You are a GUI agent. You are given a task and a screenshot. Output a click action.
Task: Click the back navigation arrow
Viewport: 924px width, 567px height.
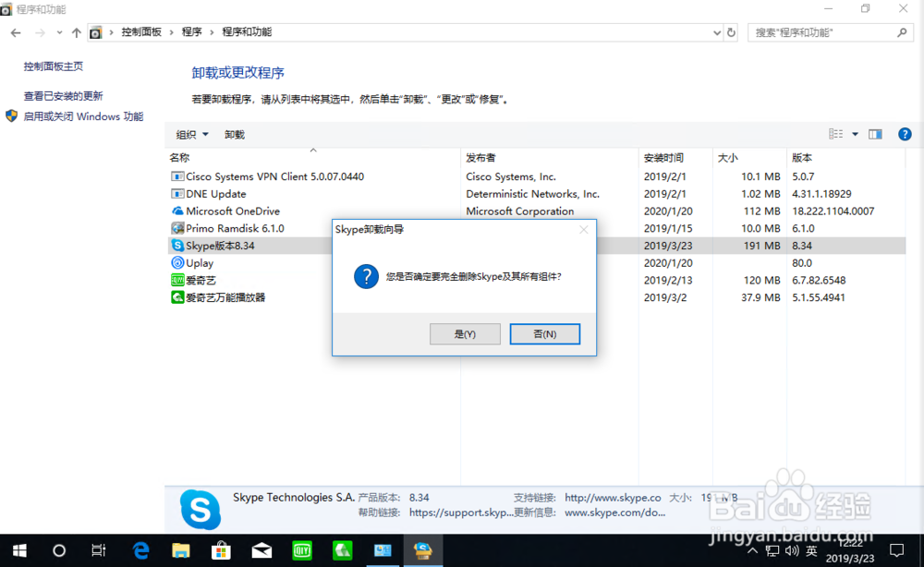click(x=16, y=32)
